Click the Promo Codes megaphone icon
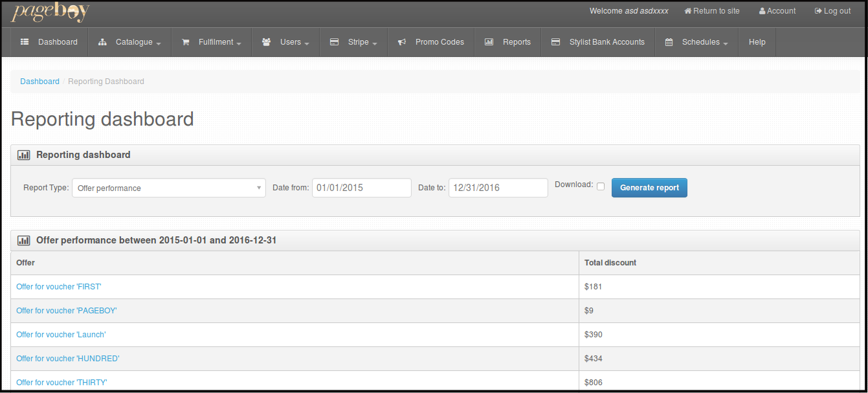 [402, 42]
